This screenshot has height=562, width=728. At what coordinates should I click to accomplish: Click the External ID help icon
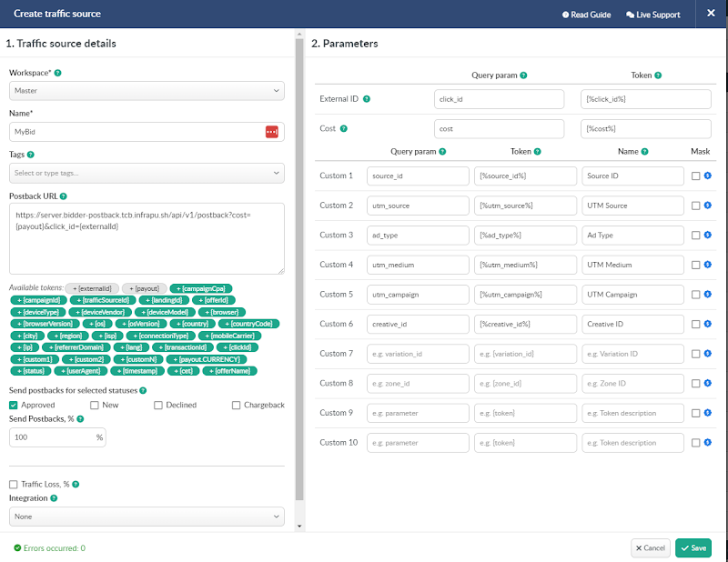367,99
